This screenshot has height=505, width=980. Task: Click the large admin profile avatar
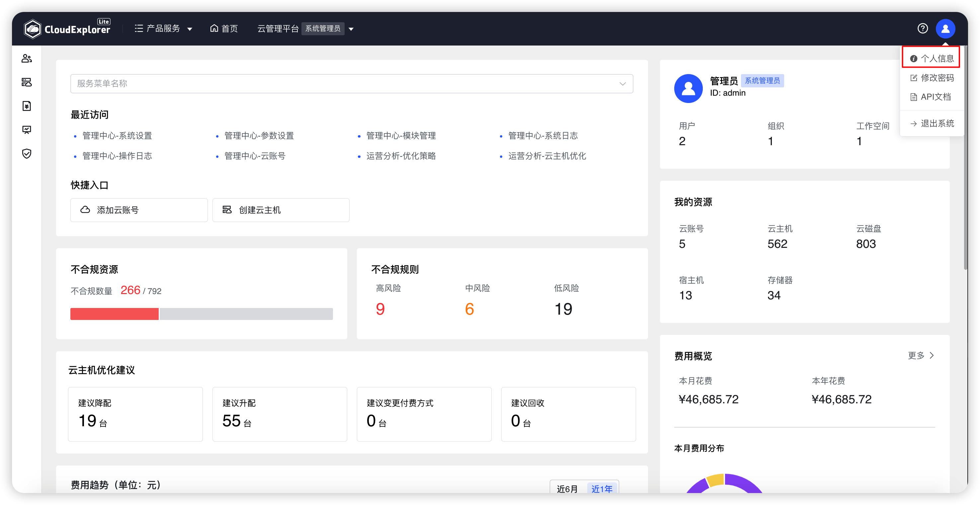point(688,88)
